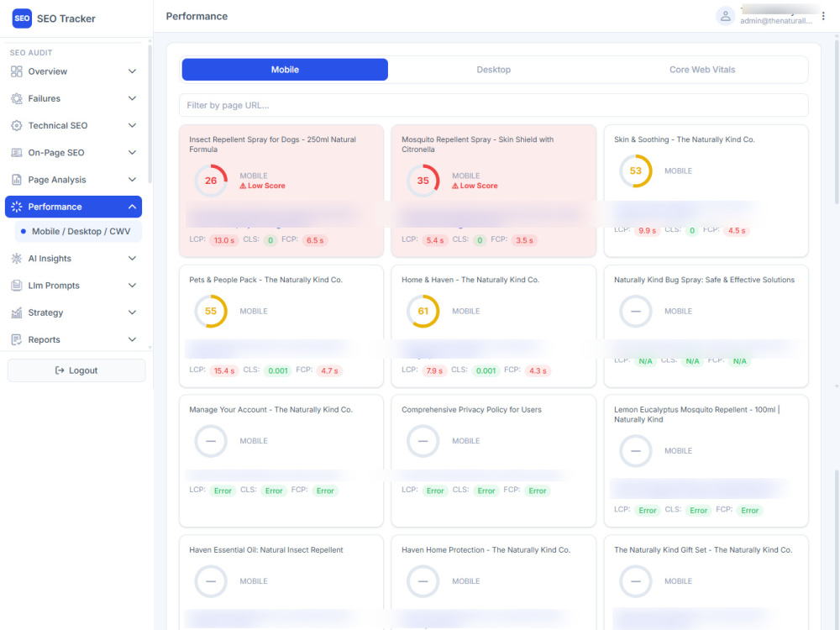Click the Llm Prompts icon

pos(17,286)
